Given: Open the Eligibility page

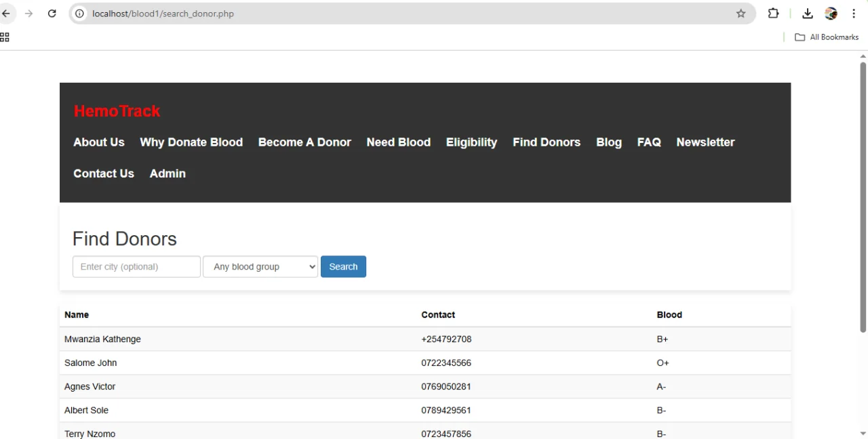Looking at the screenshot, I should pyautogui.click(x=471, y=142).
